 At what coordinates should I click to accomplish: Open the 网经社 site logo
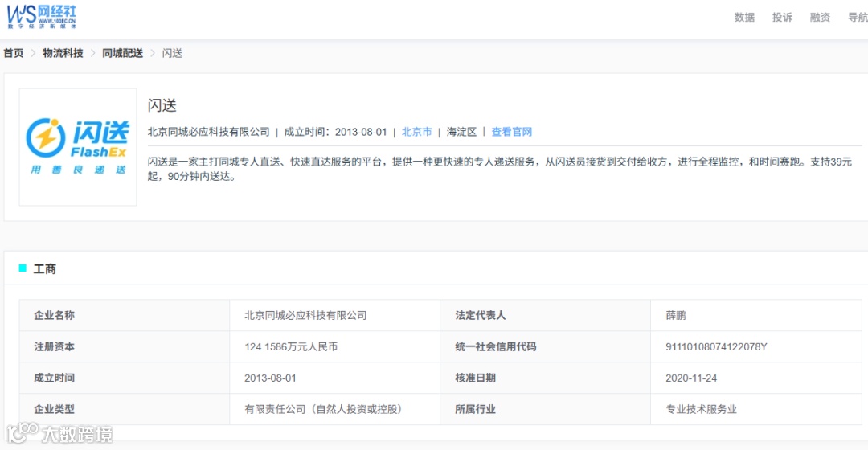[x=42, y=17]
